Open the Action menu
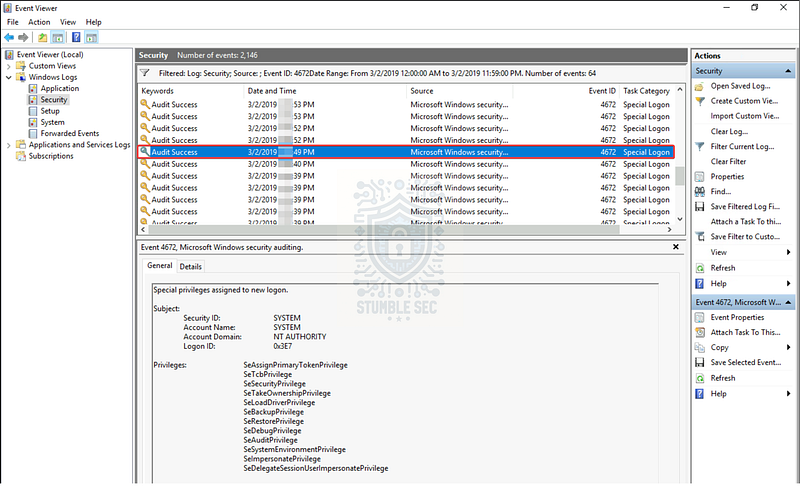 coord(39,22)
